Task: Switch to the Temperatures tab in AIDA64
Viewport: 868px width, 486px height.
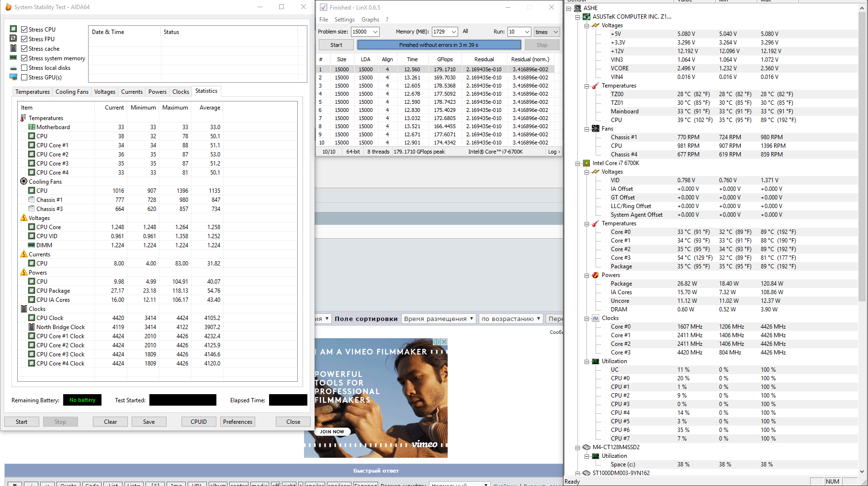Action: click(33, 91)
